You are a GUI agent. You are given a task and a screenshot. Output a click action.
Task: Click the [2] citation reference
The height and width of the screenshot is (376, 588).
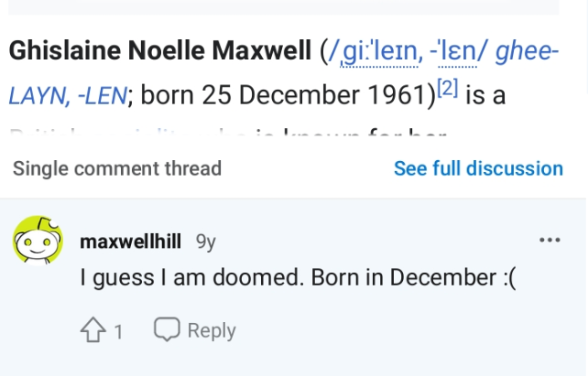pyautogui.click(x=448, y=88)
